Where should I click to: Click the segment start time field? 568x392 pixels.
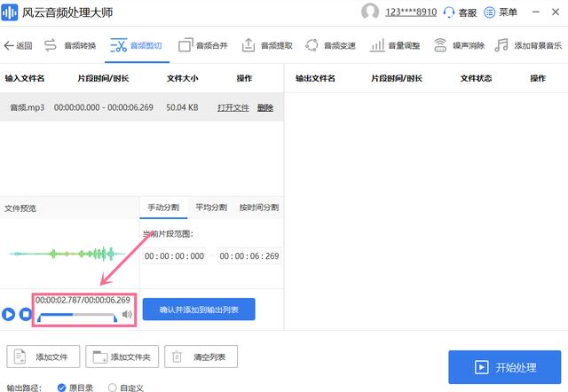pyautogui.click(x=175, y=256)
